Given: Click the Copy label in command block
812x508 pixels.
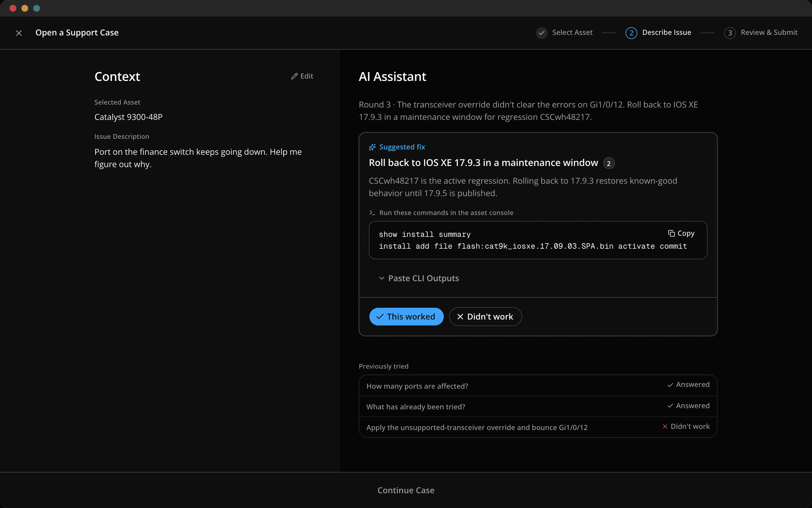Looking at the screenshot, I should [x=686, y=233].
